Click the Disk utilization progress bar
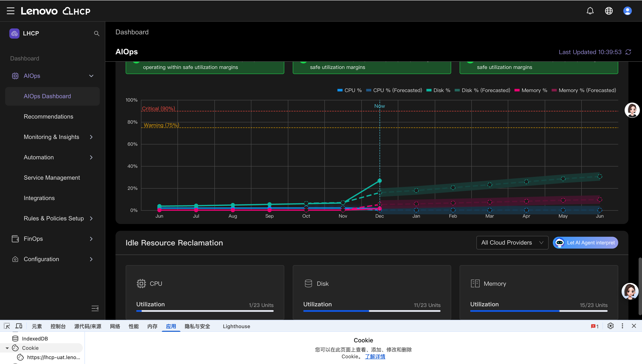This screenshot has width=642, height=364. 372,311
